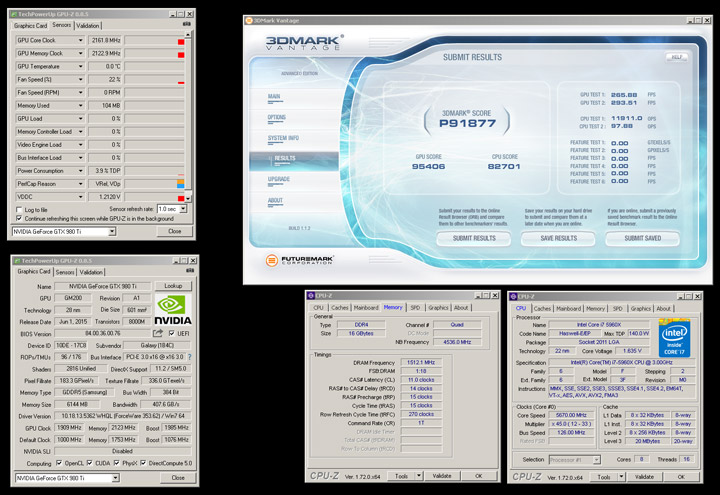Click the P91877 3DMark score text

pos(467,123)
